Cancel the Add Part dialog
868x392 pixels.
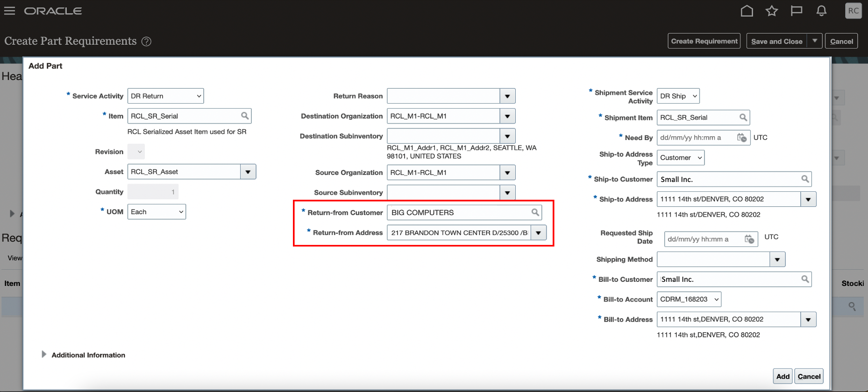(x=809, y=376)
